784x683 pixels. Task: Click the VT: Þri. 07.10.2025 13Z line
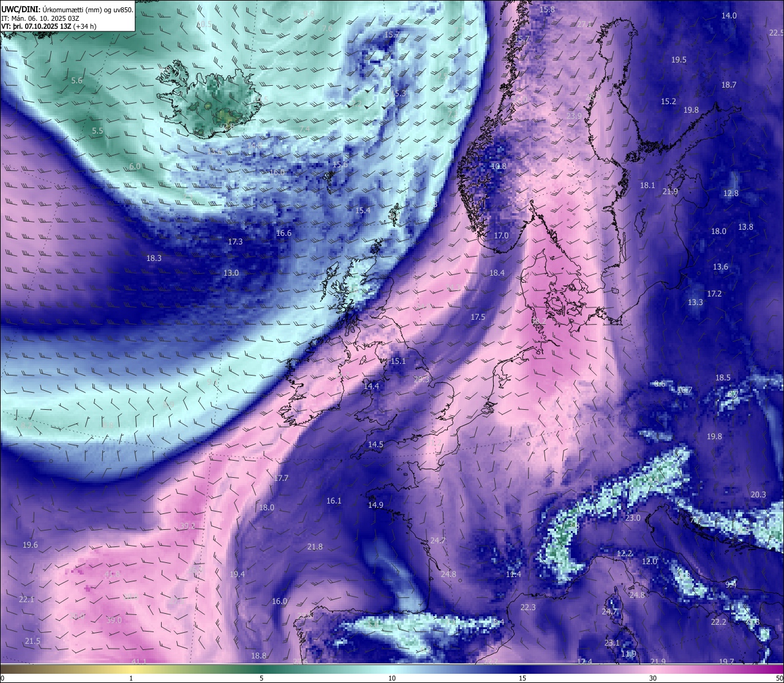[x=48, y=26]
